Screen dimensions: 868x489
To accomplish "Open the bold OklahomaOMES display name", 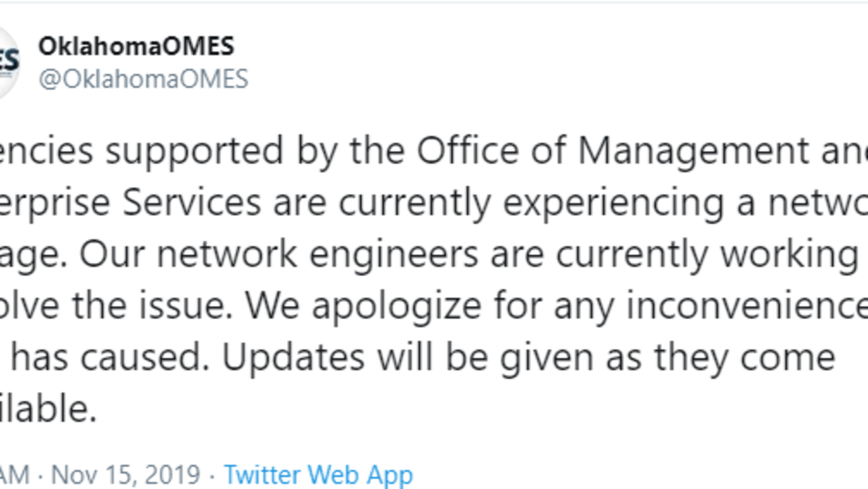I will pyautogui.click(x=136, y=47).
